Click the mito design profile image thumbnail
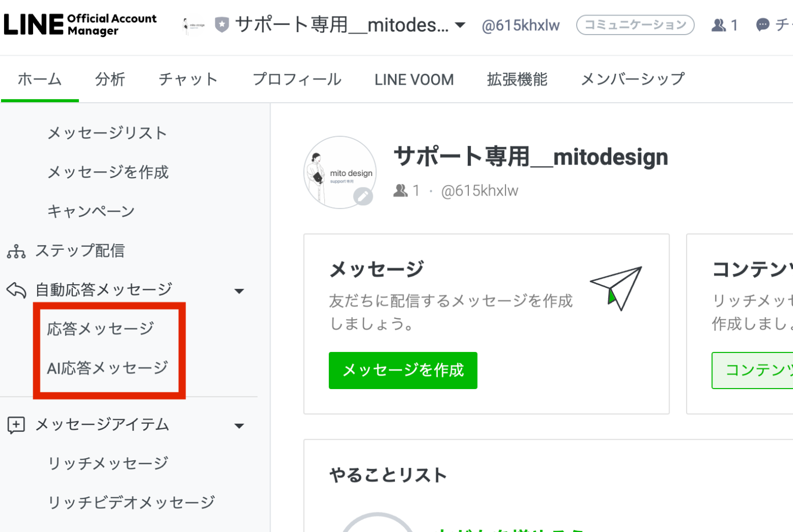The image size is (793, 532). (x=193, y=24)
